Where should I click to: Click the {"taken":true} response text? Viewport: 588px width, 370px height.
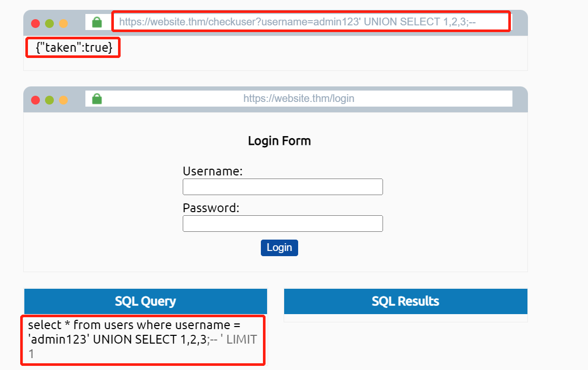(x=73, y=48)
